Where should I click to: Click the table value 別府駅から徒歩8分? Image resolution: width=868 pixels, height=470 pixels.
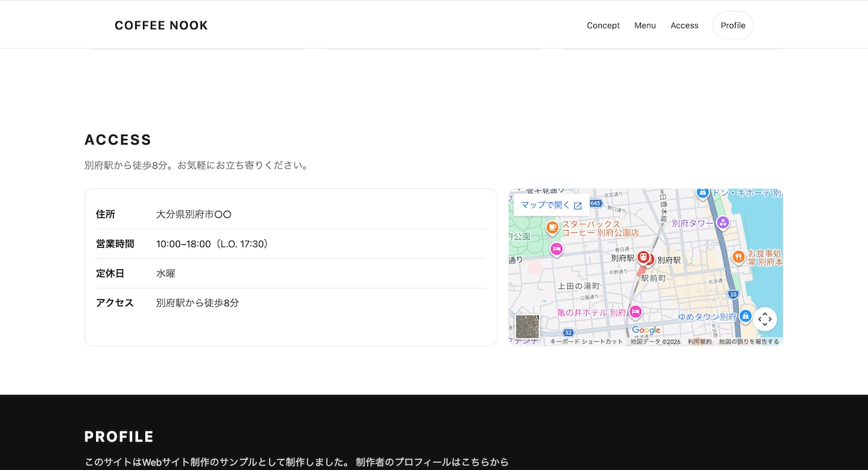coord(198,303)
